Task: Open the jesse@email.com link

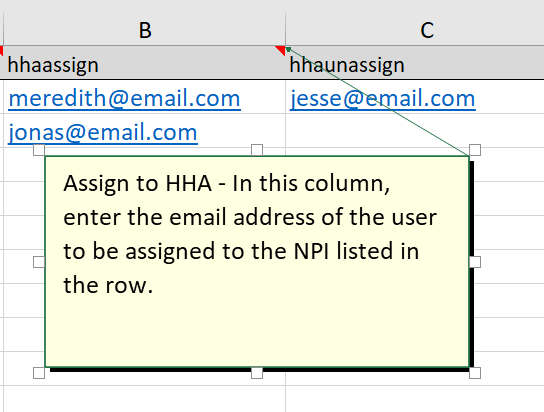Action: click(383, 98)
